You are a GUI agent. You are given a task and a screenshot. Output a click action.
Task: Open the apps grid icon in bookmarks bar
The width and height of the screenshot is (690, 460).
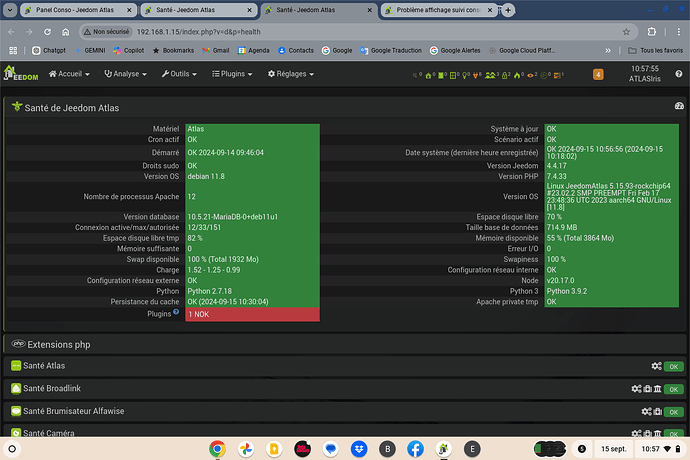[13, 51]
